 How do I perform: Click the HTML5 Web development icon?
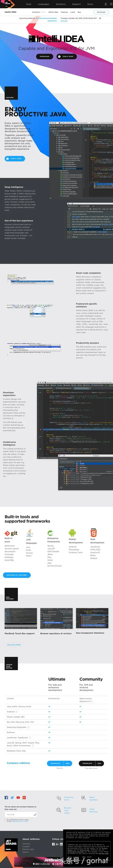click(x=93, y=532)
